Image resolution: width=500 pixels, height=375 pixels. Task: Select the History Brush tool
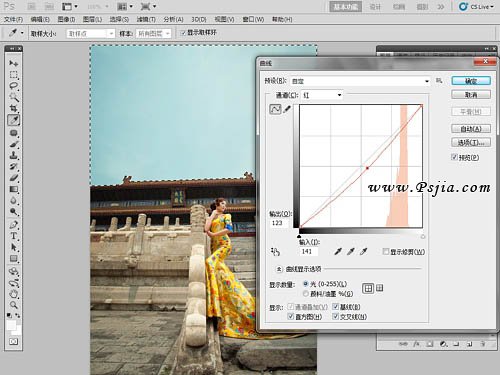[13, 166]
